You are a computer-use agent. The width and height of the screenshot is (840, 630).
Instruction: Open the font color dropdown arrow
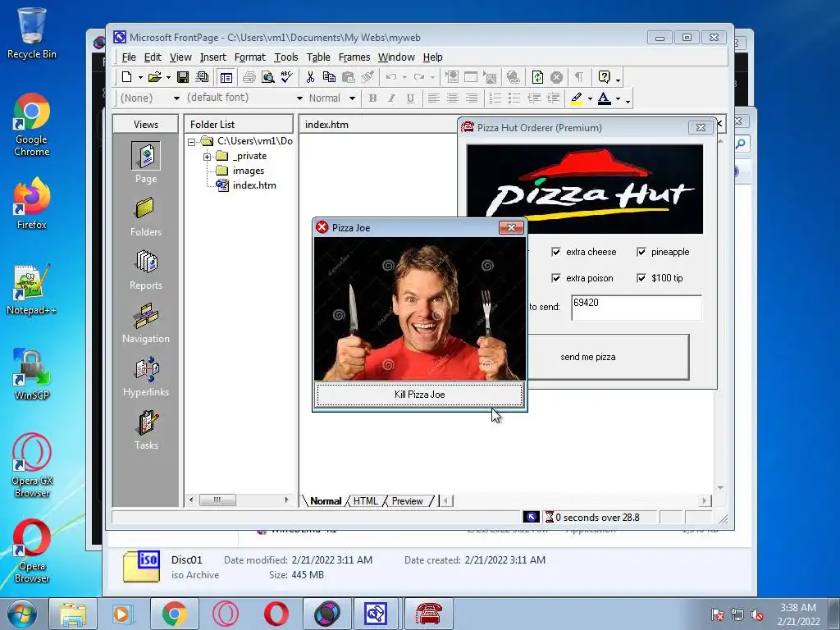coord(618,98)
